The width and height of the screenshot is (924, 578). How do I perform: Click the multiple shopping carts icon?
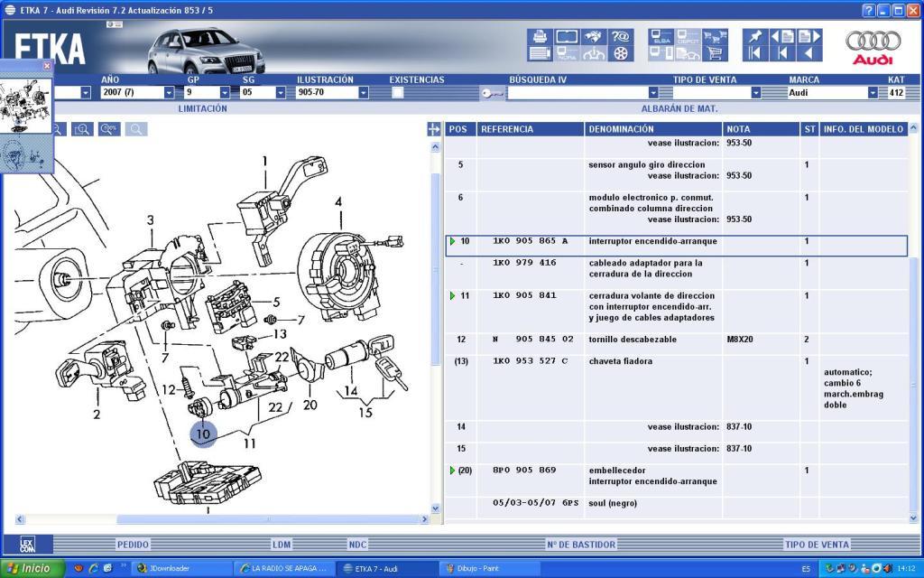(715, 36)
